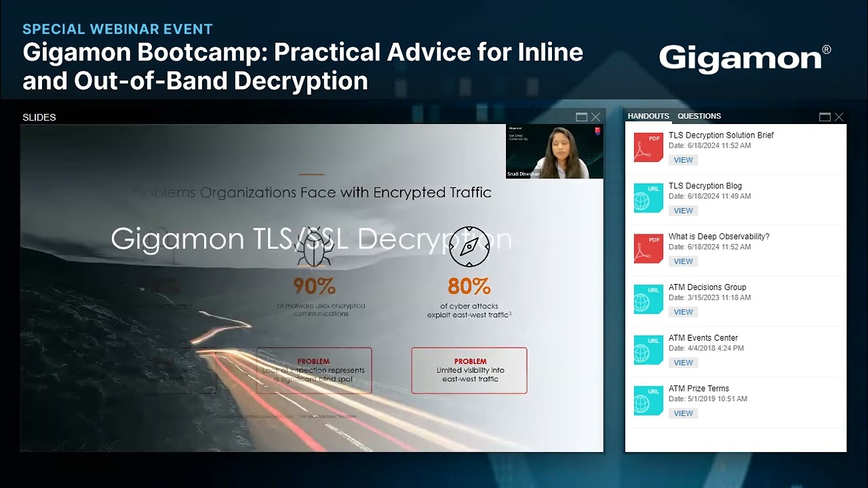
Task: Click the 'ATM Prize Terms' title
Action: [698, 388]
